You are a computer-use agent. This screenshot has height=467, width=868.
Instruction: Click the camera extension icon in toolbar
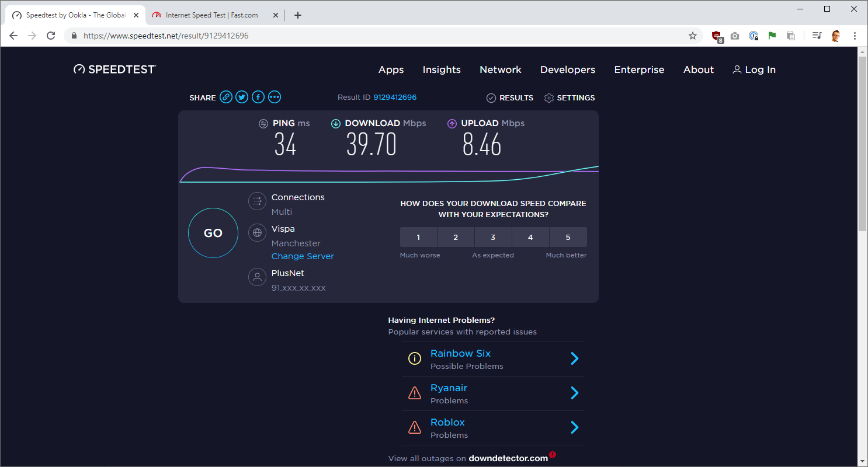[735, 36]
